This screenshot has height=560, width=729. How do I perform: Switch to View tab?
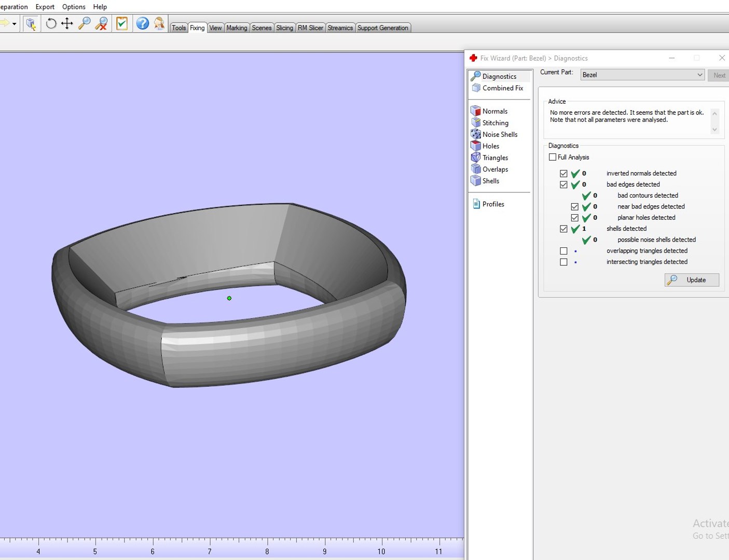215,28
